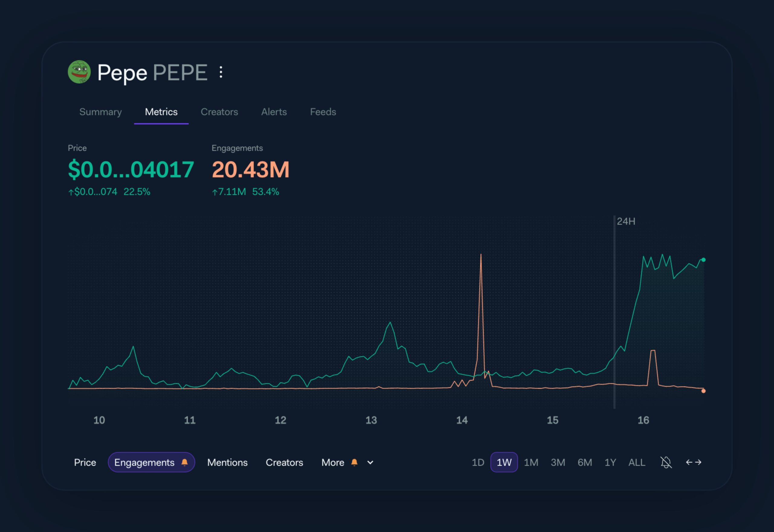Toggle the Engagements metric off
Image resolution: width=774 pixels, height=532 pixels.
click(145, 462)
